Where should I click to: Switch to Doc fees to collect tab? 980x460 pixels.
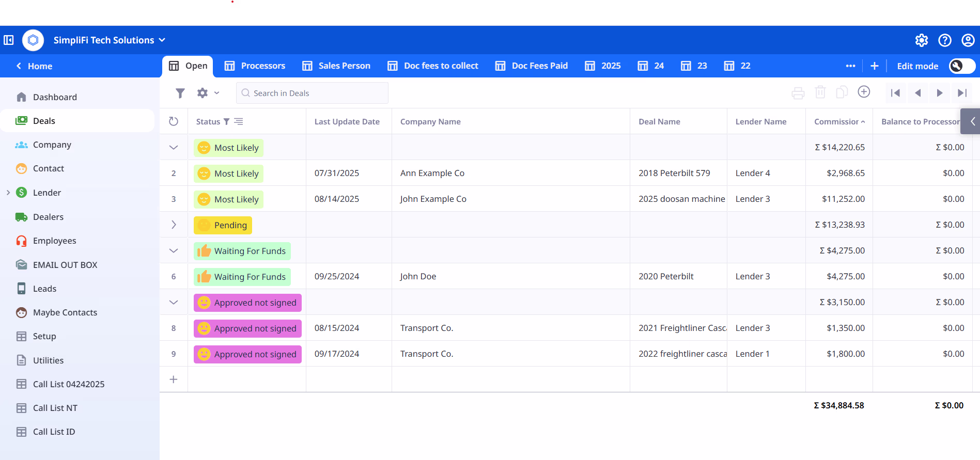coord(433,66)
